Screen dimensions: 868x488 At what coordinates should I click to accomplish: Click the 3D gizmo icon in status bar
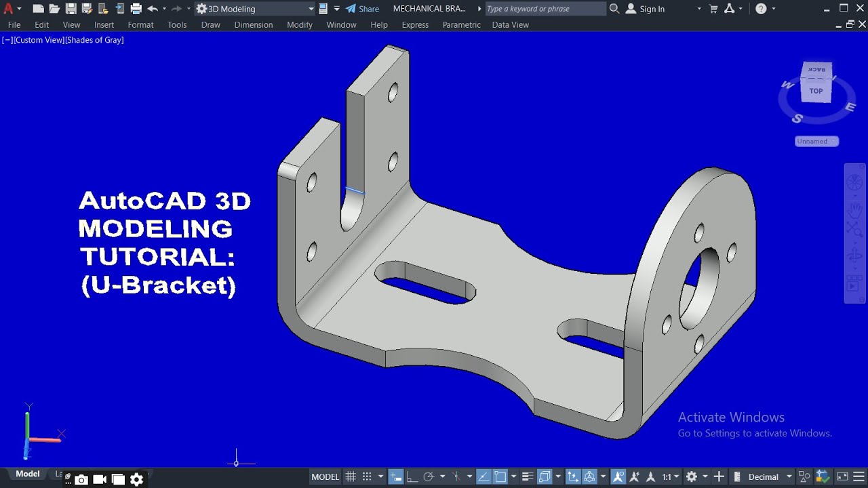[590, 476]
